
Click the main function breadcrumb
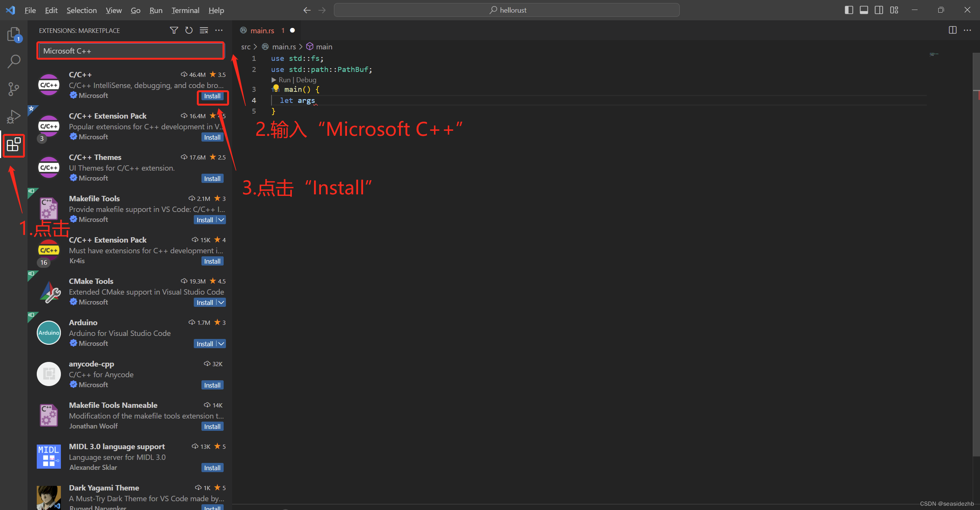pyautogui.click(x=324, y=47)
